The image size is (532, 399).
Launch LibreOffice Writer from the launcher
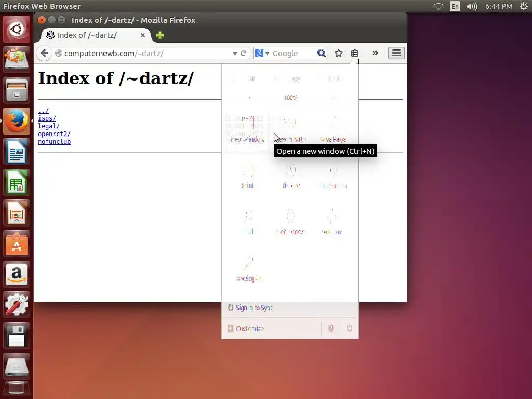(16, 151)
